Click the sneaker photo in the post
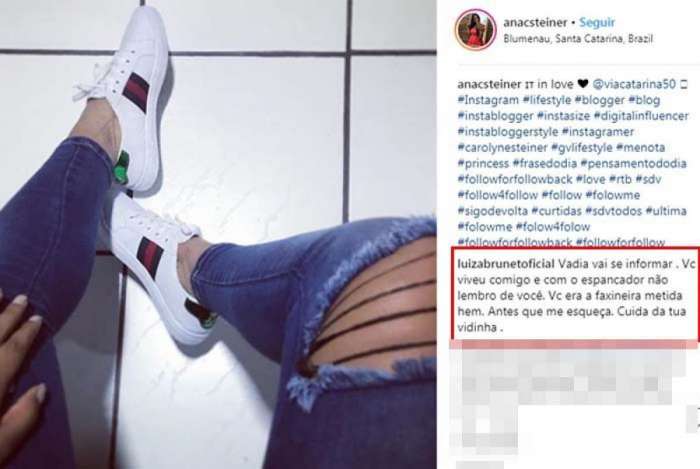This screenshot has width=700, height=469. click(218, 234)
